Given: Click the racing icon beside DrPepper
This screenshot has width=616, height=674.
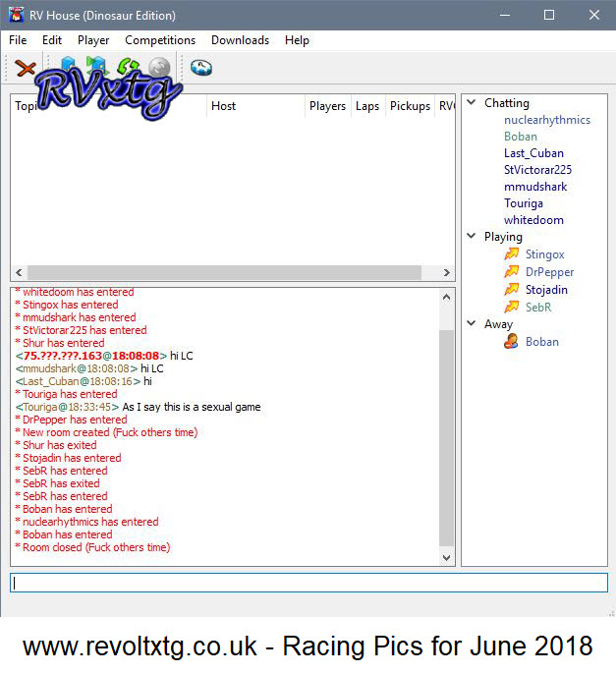Looking at the screenshot, I should (x=512, y=271).
